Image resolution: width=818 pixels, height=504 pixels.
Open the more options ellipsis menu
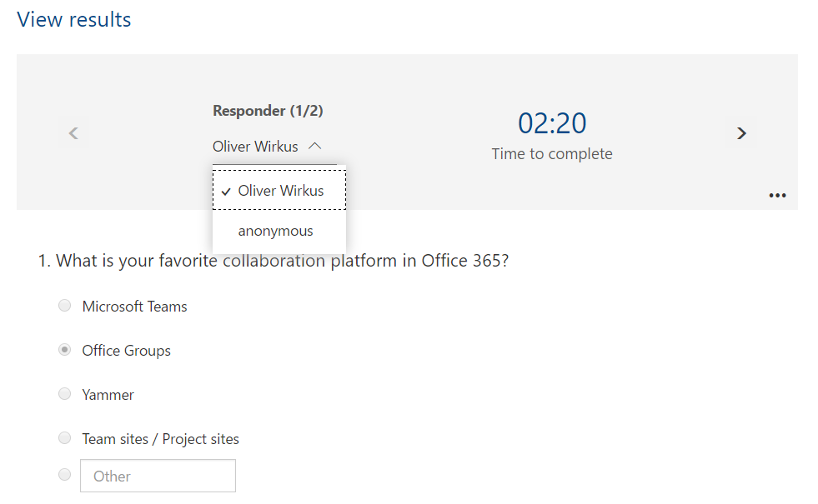coord(777,196)
